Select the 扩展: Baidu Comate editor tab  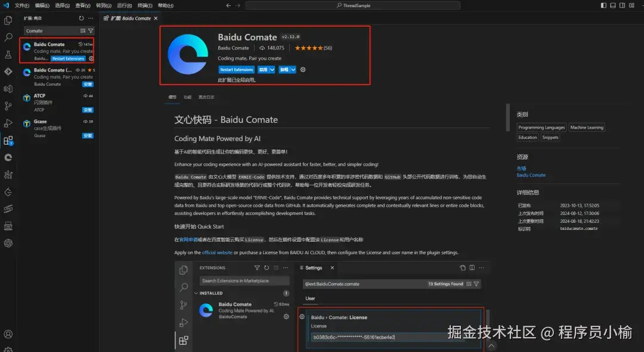pos(131,18)
